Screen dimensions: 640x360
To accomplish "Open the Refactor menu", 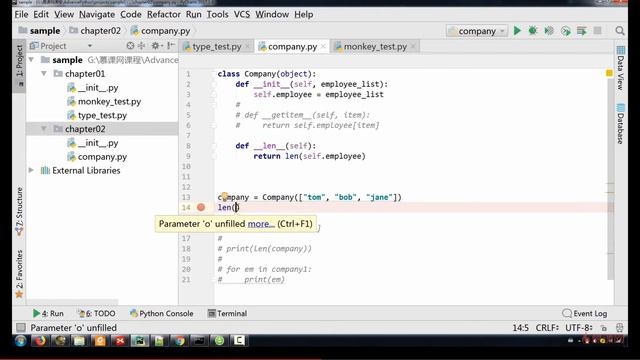I will coord(164,14).
